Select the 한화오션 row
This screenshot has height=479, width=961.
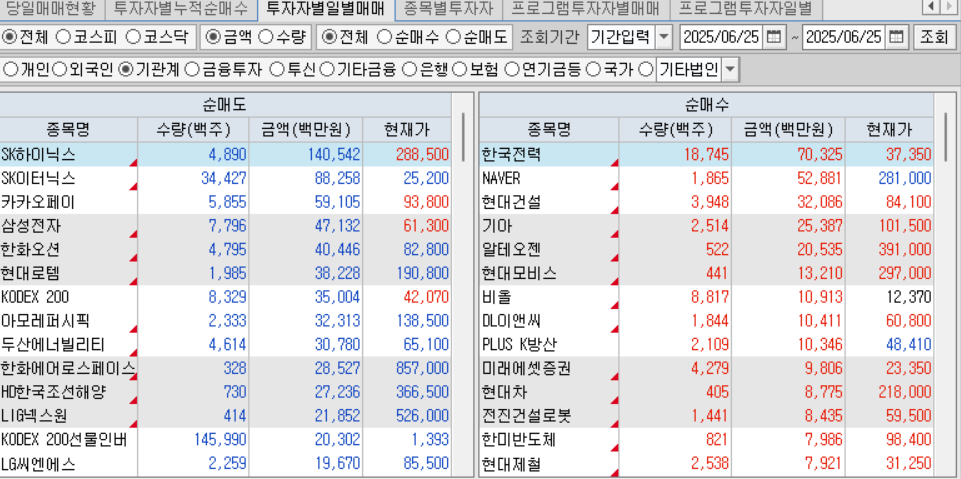coord(225,249)
